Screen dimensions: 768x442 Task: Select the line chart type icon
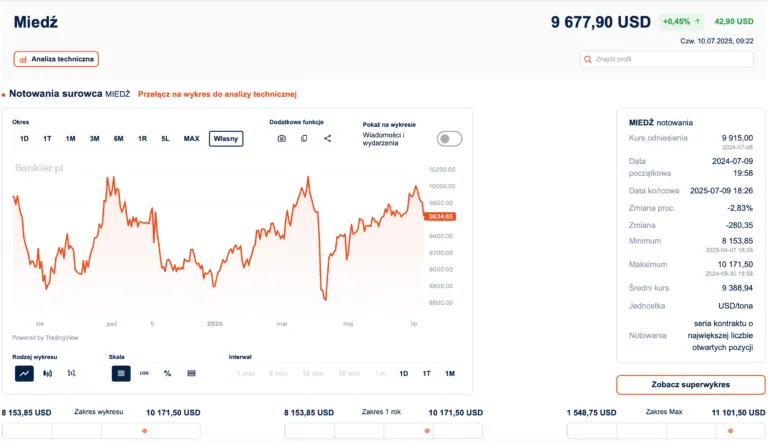point(24,373)
